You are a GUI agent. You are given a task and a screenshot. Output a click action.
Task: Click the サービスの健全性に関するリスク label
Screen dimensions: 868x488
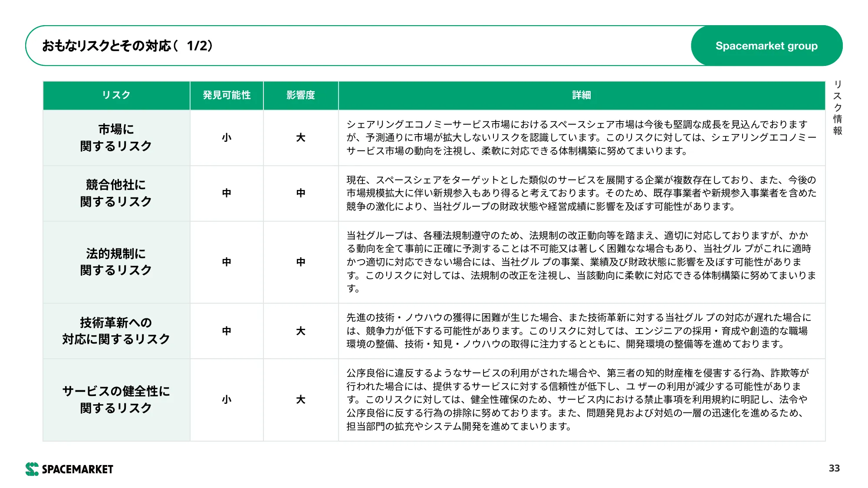click(x=116, y=400)
